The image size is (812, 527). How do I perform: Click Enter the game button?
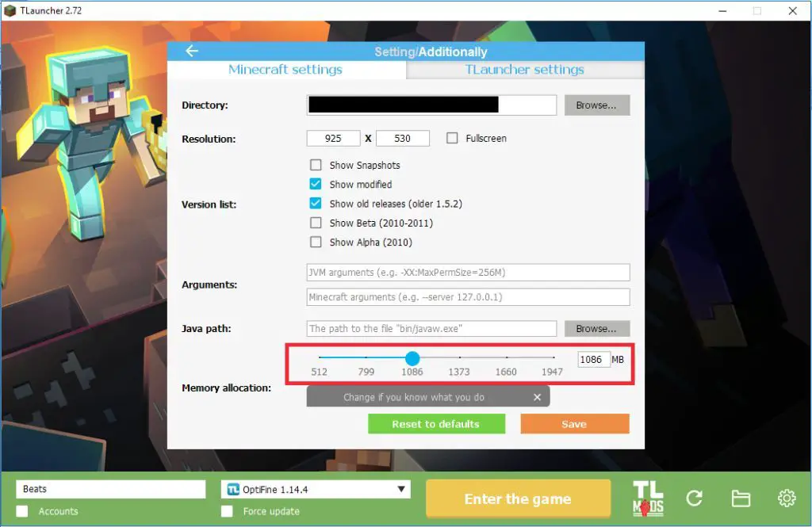coord(518,498)
